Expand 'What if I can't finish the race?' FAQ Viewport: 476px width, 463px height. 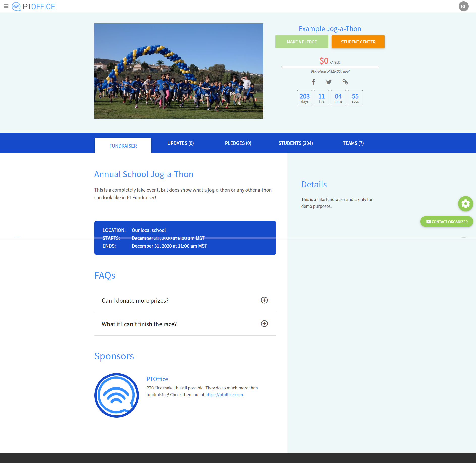[x=185, y=324]
